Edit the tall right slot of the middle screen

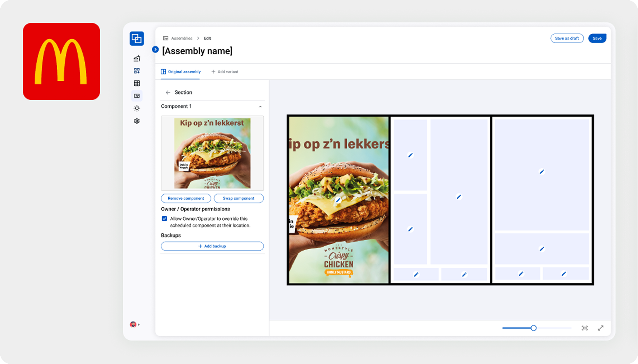459,197
